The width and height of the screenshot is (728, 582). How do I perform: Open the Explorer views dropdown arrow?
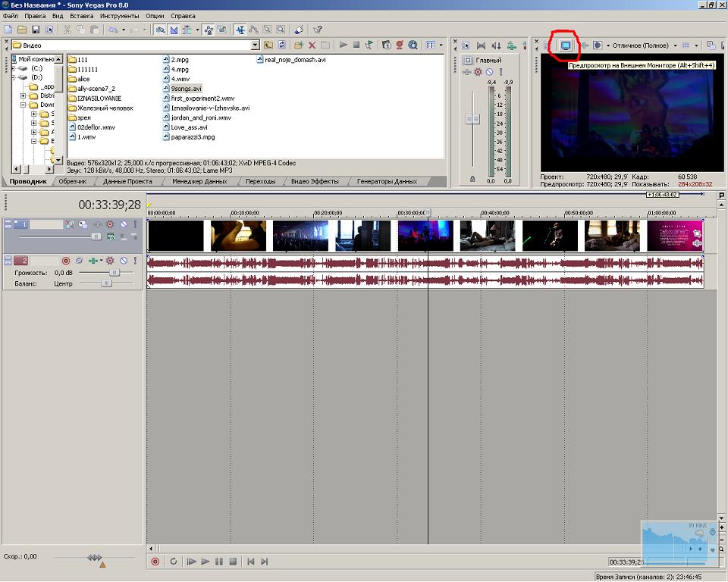[441, 45]
